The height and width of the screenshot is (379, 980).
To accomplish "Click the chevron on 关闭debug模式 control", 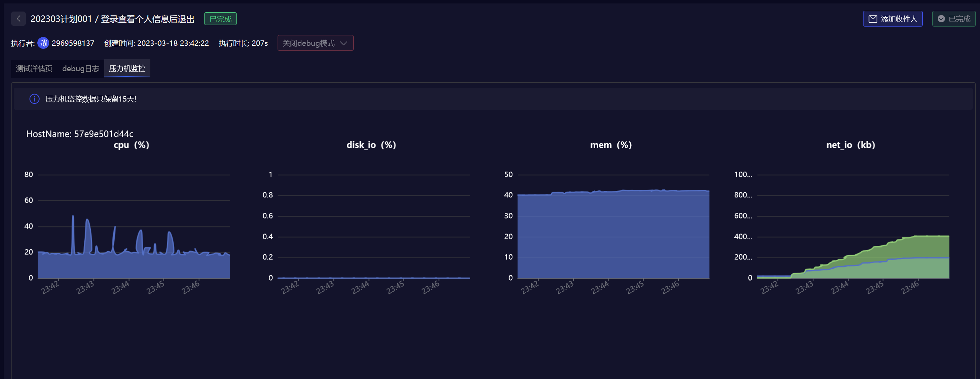I will (343, 43).
